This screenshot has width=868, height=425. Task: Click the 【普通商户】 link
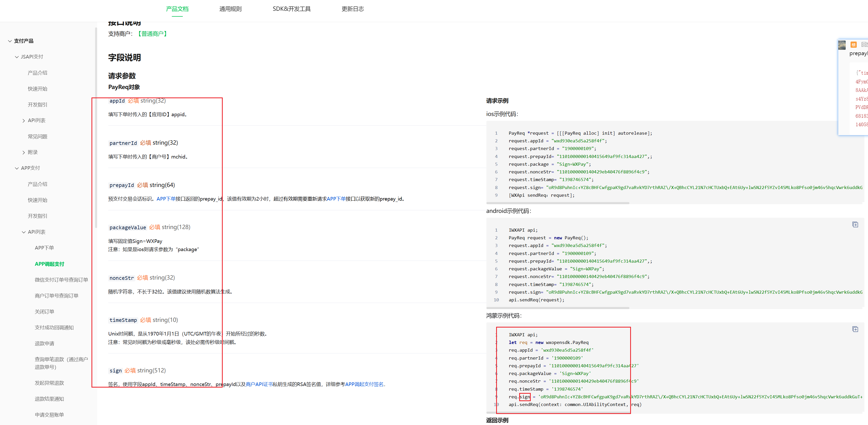point(153,34)
